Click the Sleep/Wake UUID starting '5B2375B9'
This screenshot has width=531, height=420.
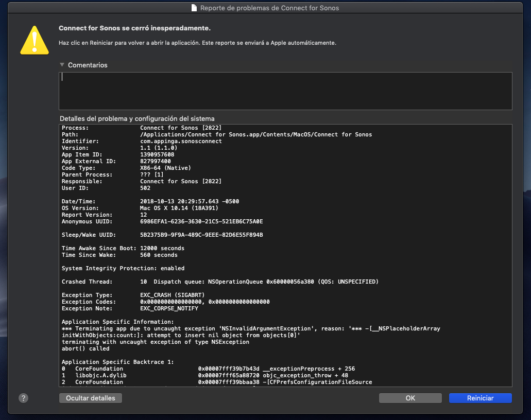tap(201, 235)
